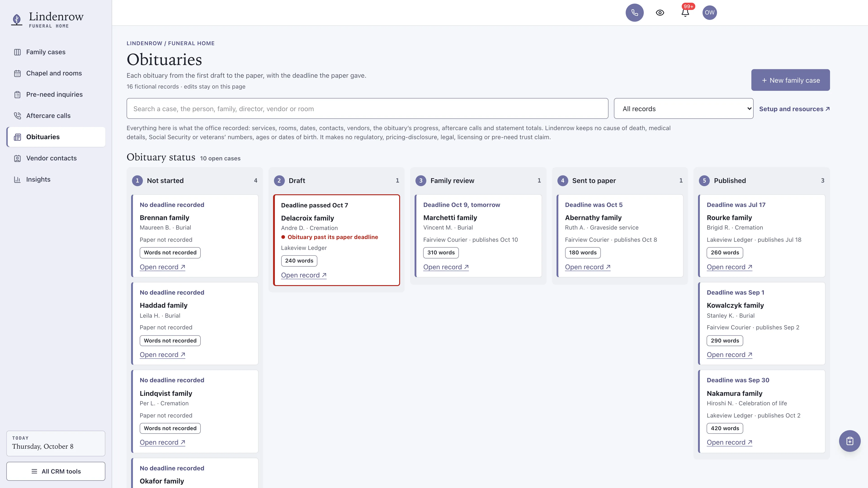Click the Lindenrow leaf logo

17,19
